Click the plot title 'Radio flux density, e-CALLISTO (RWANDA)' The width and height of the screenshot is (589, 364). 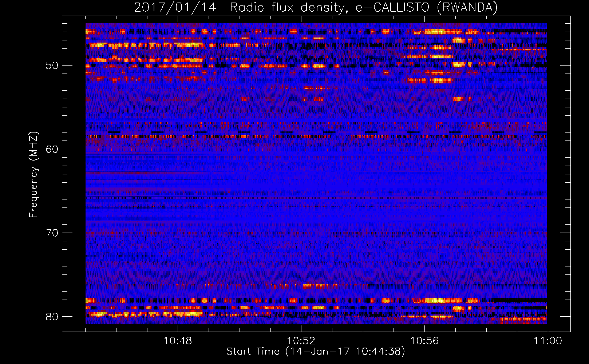point(364,7)
